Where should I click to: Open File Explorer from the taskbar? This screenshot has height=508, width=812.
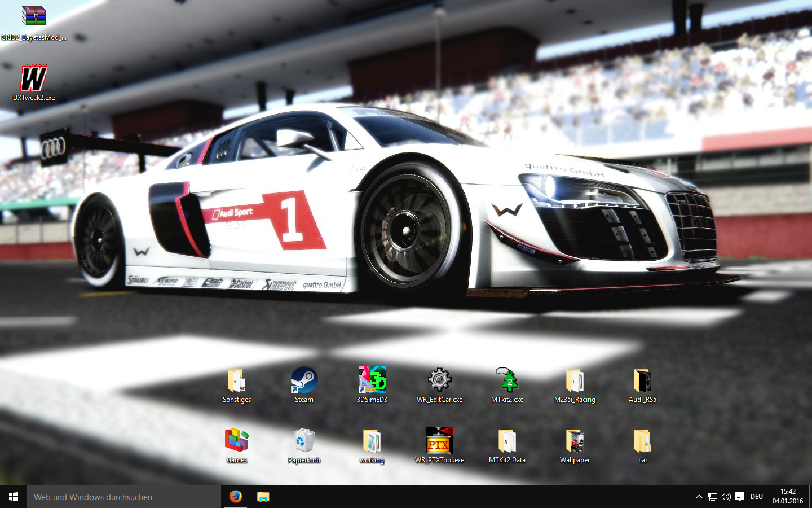click(x=263, y=497)
